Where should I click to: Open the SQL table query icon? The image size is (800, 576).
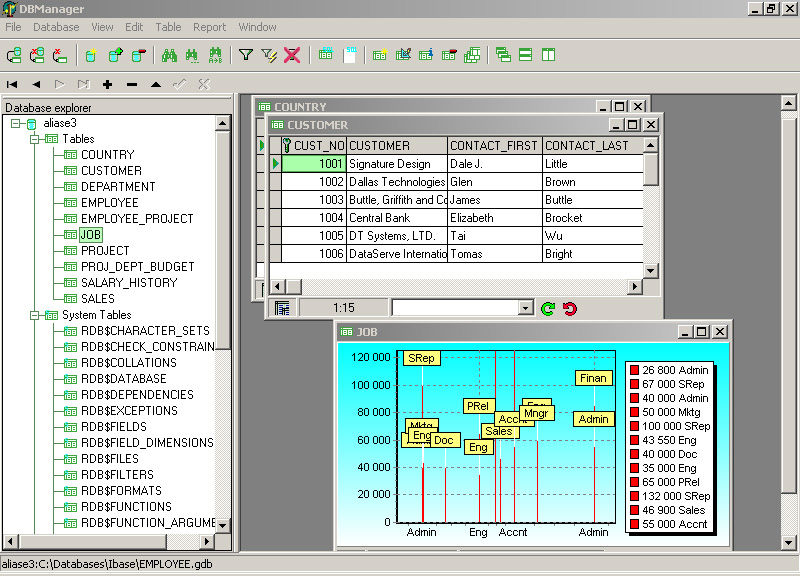pyautogui.click(x=326, y=54)
